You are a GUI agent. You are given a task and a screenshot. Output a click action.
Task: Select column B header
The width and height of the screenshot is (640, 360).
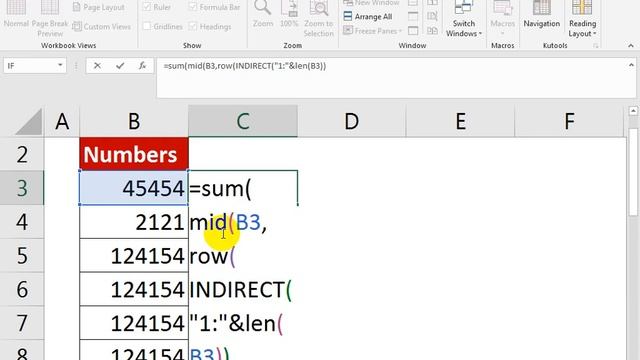[134, 121]
